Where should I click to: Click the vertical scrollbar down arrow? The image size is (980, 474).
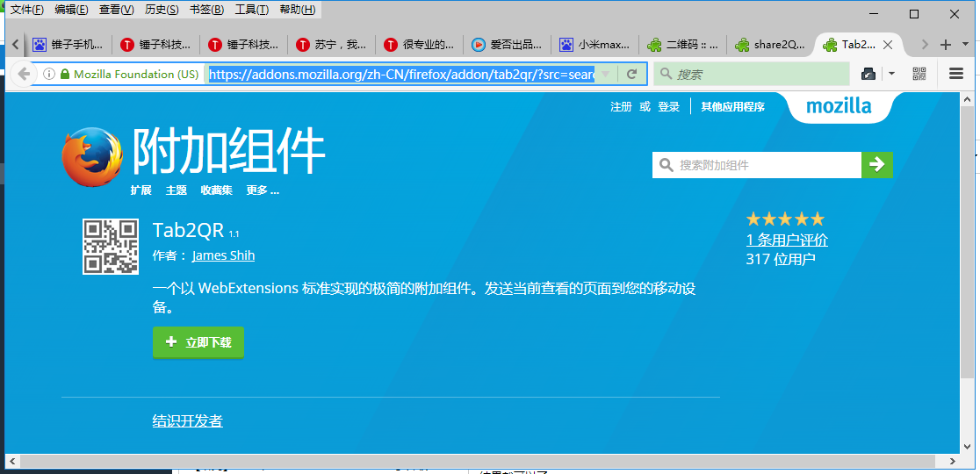click(966, 447)
